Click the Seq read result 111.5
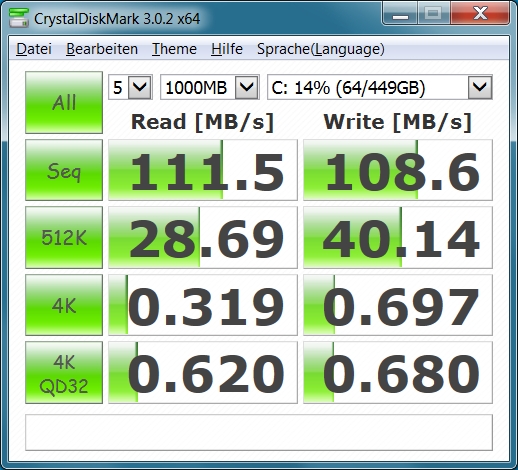Viewport: 518px width, 470px height. coord(203,170)
